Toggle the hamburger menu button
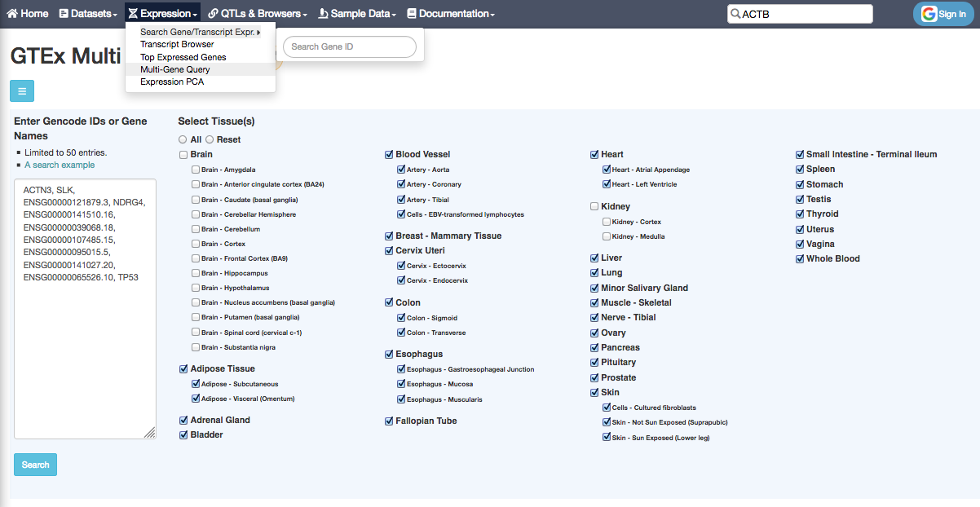Image resolution: width=980 pixels, height=507 pixels. pyautogui.click(x=22, y=91)
